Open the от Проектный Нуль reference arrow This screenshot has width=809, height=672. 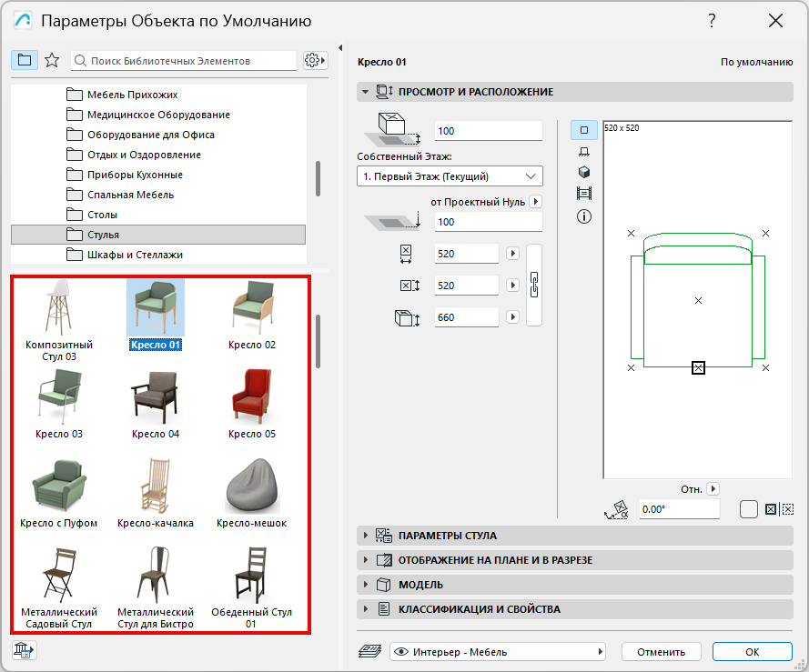tap(536, 202)
